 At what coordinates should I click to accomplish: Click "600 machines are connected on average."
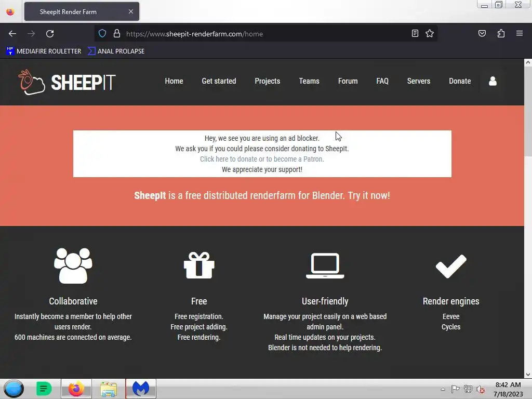pyautogui.click(x=73, y=337)
